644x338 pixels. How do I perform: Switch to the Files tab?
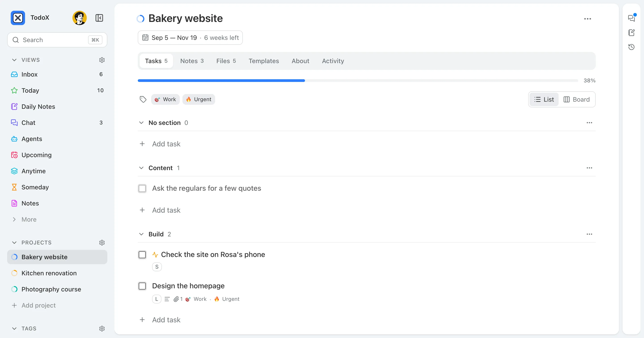pyautogui.click(x=226, y=61)
